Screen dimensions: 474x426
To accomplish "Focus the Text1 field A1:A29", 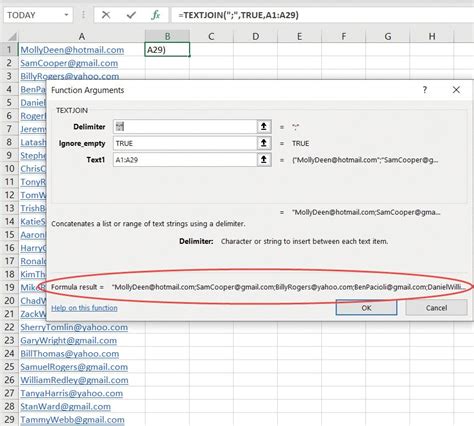I will (x=185, y=160).
